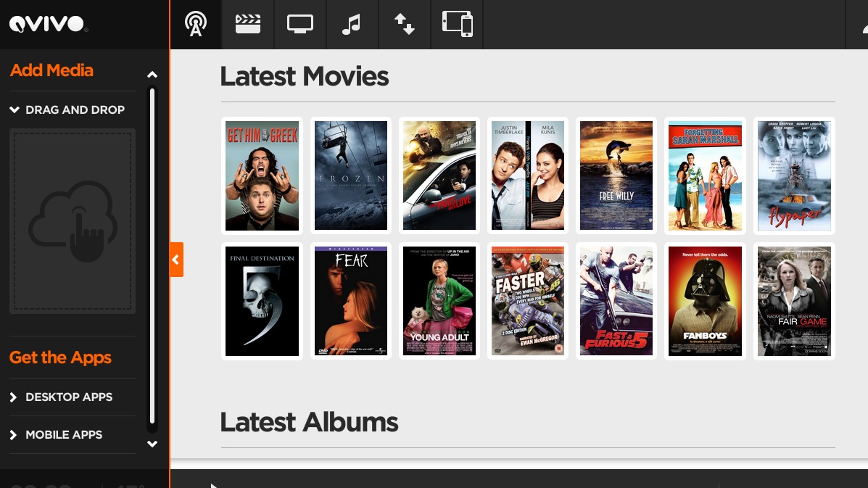The width and height of the screenshot is (868, 488).
Task: Open the TV shows monitor icon
Action: (x=300, y=25)
